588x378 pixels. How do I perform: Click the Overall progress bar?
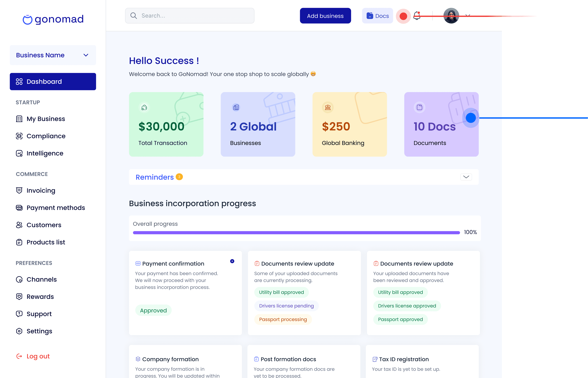click(x=296, y=233)
